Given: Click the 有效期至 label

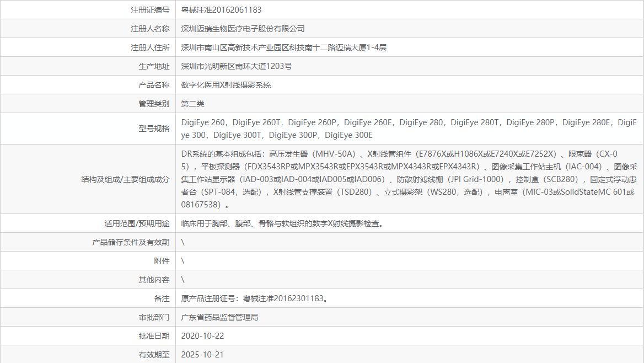Looking at the screenshot, I should pos(154,355).
